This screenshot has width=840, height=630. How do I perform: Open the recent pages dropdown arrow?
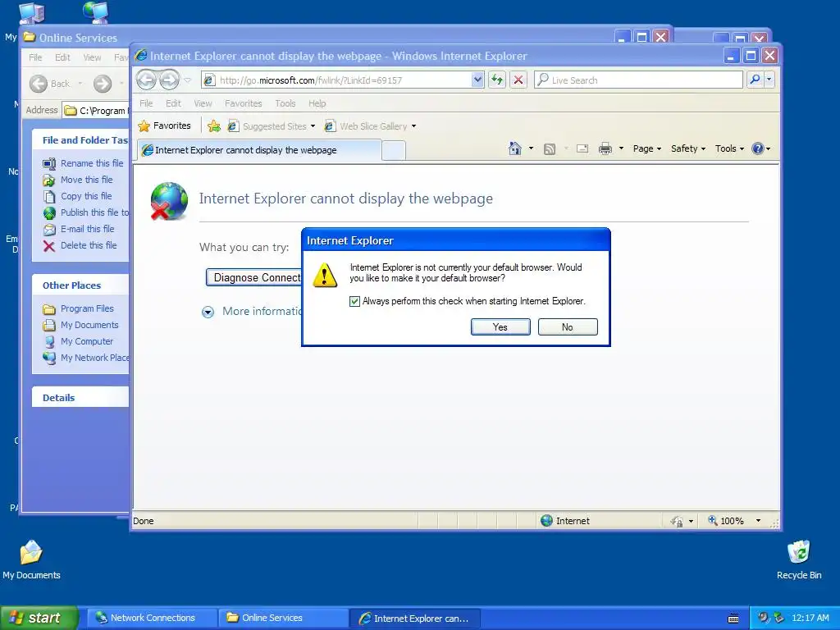tap(188, 80)
